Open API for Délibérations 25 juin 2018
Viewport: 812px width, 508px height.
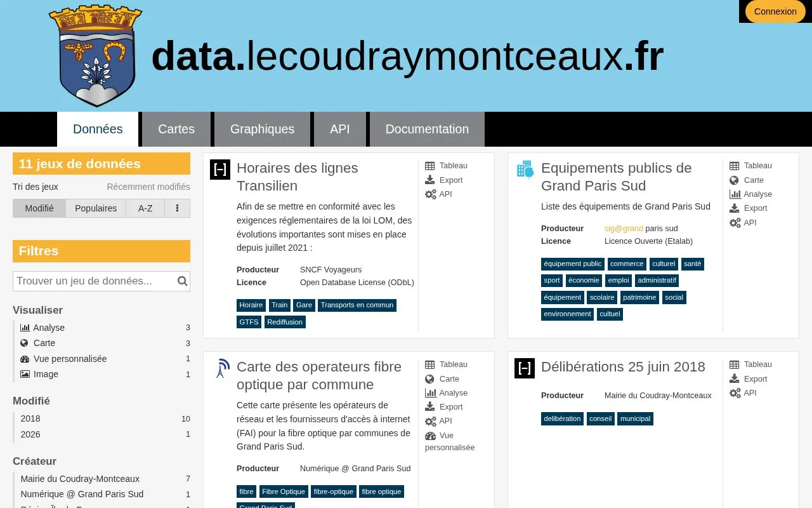(743, 393)
